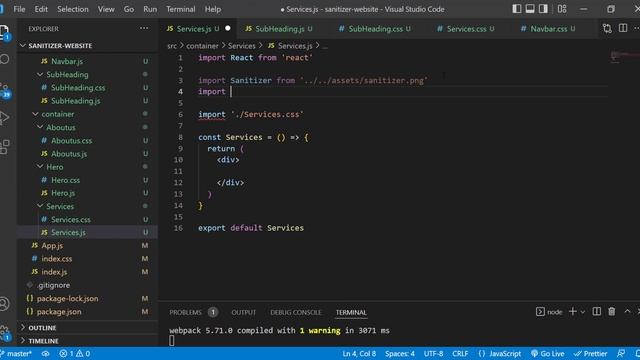Change indentation via Spaces: 4
This screenshot has width=640, height=360.
pos(400,354)
